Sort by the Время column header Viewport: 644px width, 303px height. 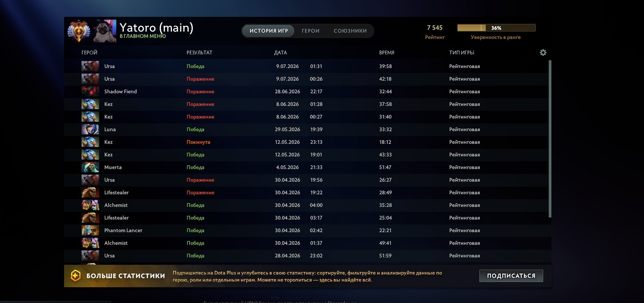click(387, 53)
